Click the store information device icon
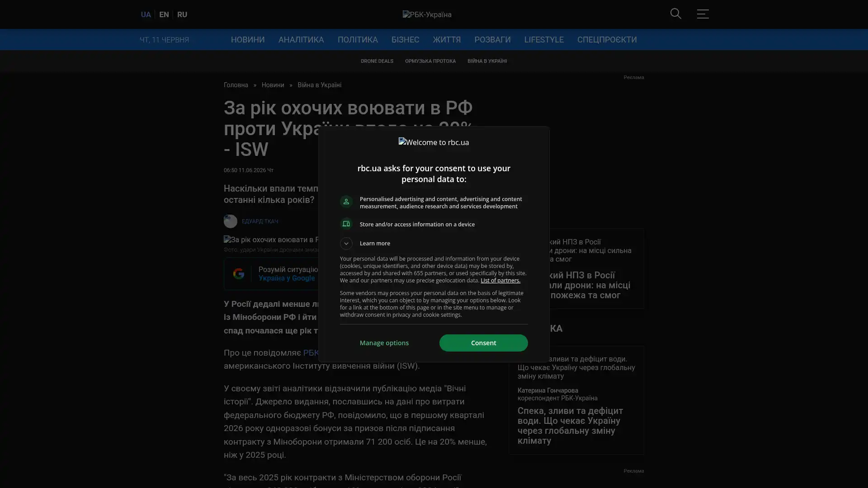868x488 pixels. 346,224
